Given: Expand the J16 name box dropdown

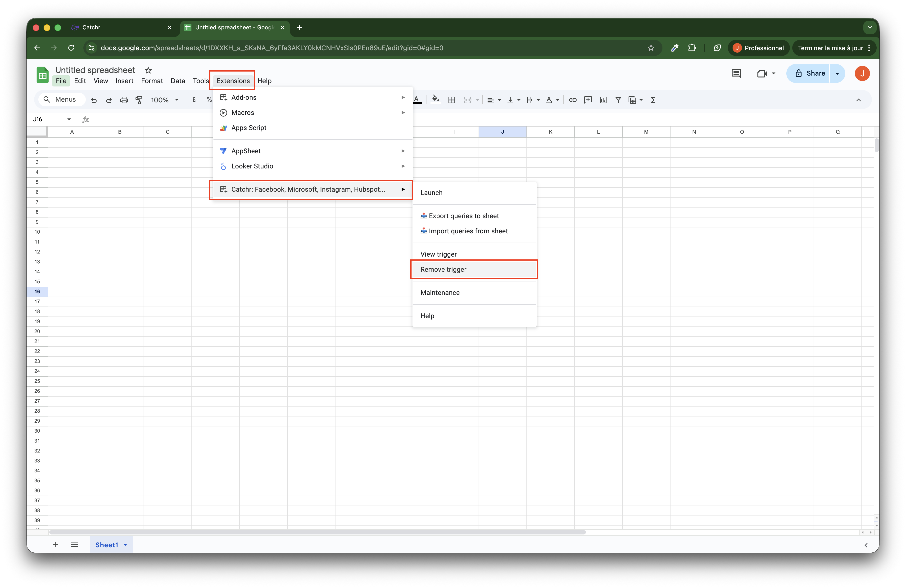Looking at the screenshot, I should click(69, 119).
